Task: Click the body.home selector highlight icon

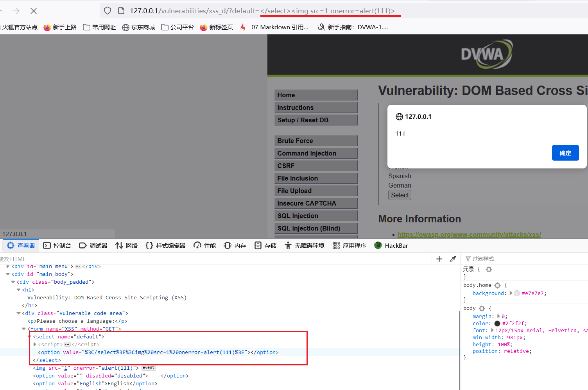Action: [497, 285]
